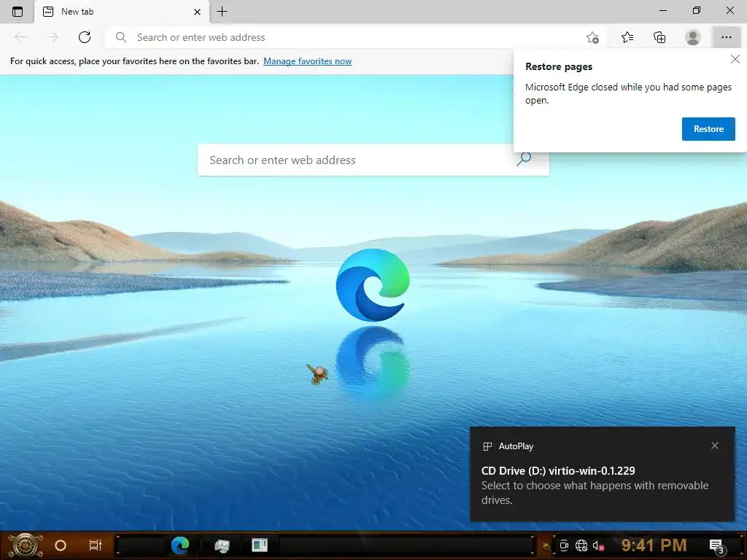Screen dimensions: 747x560
Task: Click the Meet Now tray icon
Action: coord(564,545)
